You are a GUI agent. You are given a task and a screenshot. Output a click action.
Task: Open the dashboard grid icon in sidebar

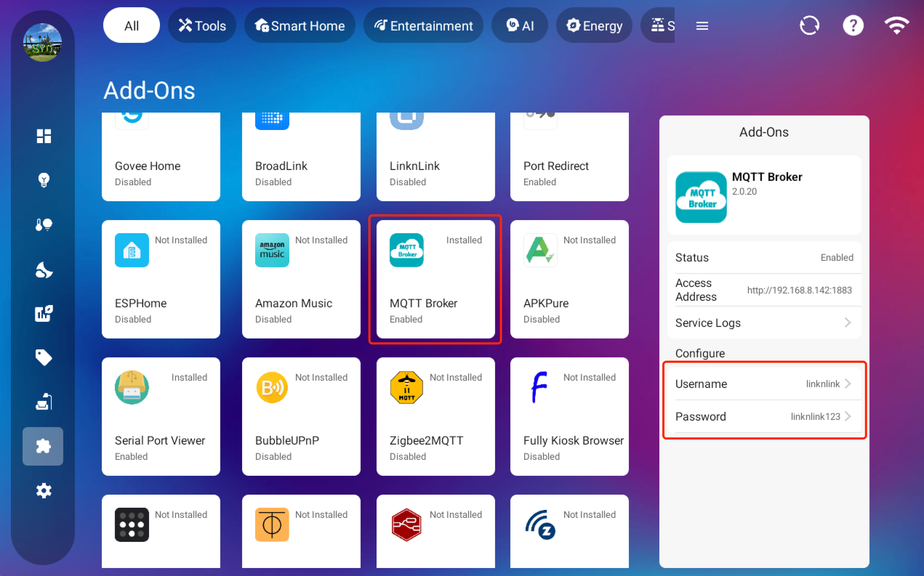[x=43, y=136]
